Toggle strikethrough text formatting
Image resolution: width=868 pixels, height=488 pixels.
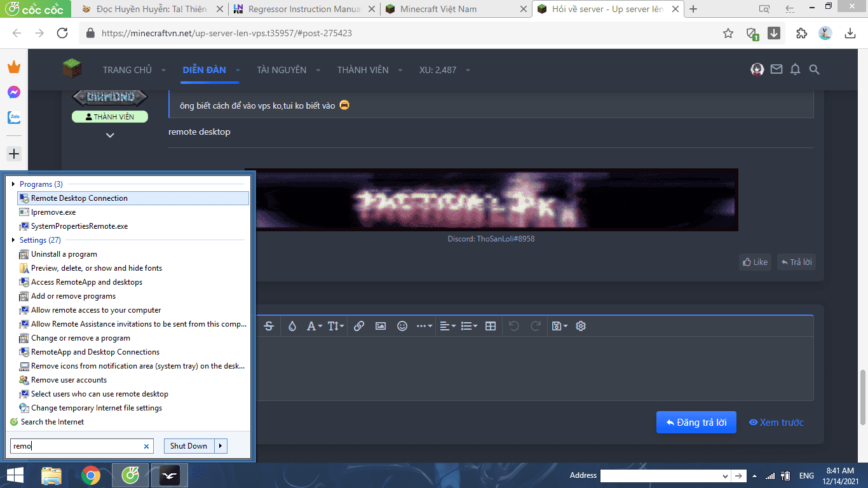point(269,326)
